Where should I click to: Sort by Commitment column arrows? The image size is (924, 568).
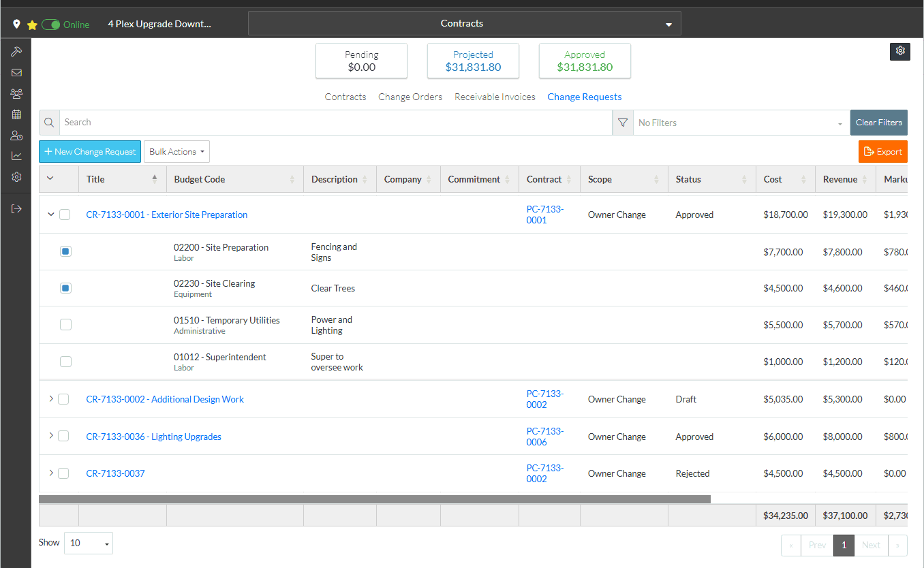(x=508, y=179)
